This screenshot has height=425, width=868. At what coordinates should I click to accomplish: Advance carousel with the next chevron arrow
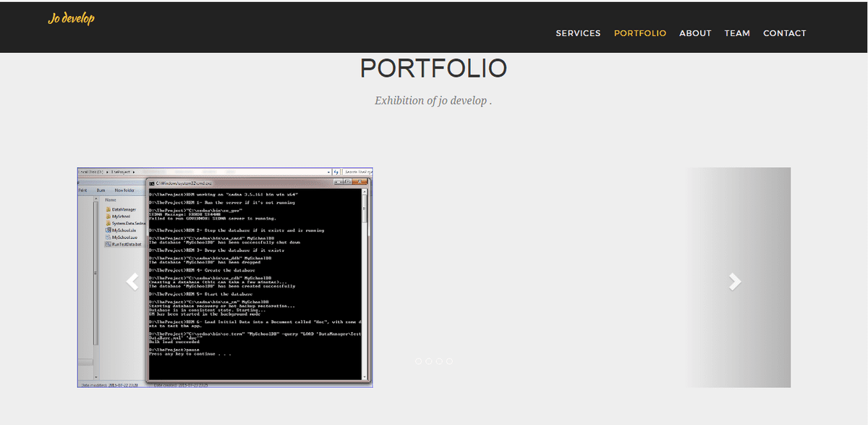pos(735,282)
